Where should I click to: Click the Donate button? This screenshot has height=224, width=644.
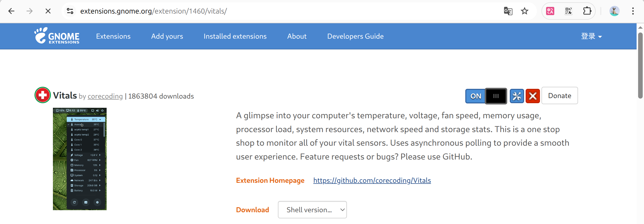(559, 95)
